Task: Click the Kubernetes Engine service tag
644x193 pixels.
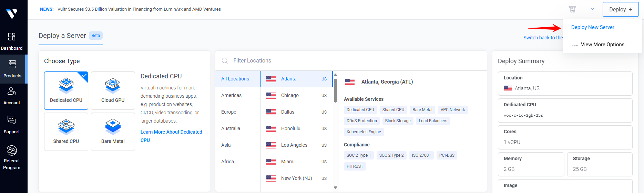Action: tap(364, 132)
